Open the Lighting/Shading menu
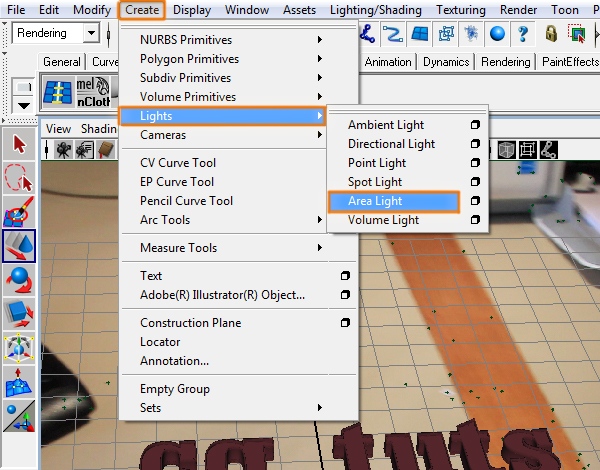Image resolution: width=600 pixels, height=470 pixels. click(376, 10)
